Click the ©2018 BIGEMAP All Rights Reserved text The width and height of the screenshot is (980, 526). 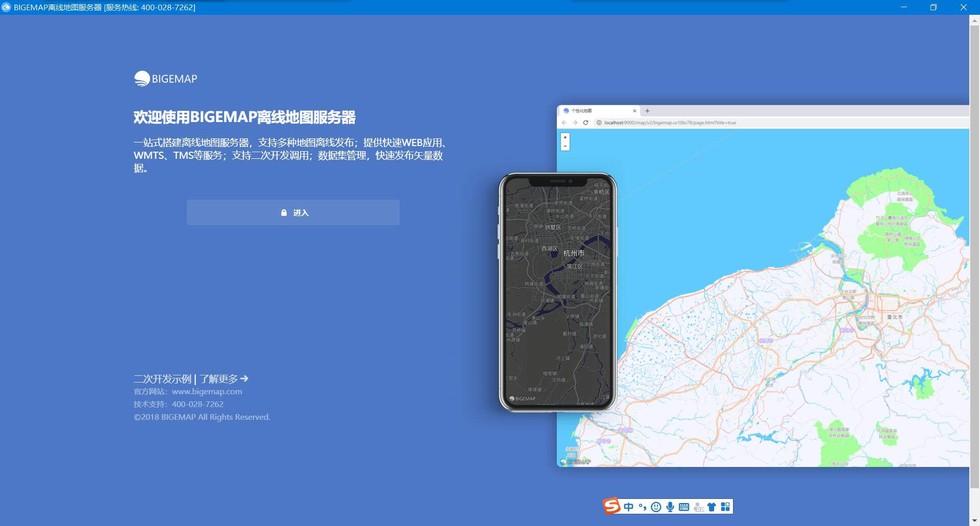click(202, 417)
